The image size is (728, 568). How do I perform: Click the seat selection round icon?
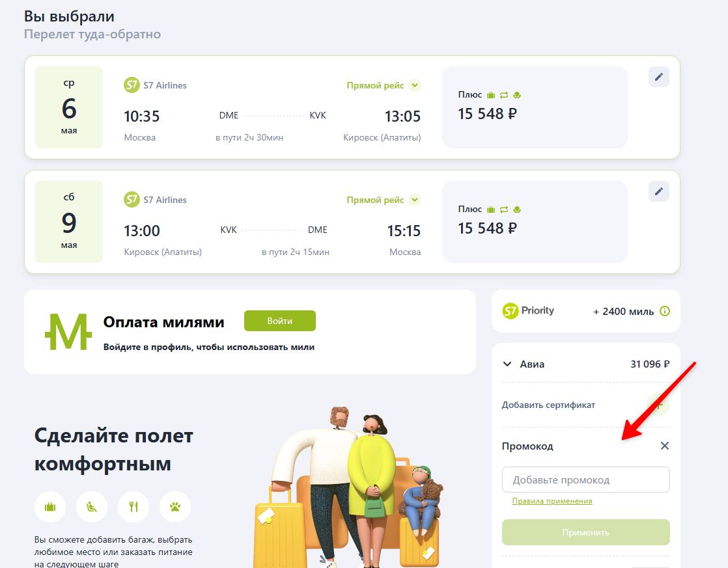(x=92, y=507)
